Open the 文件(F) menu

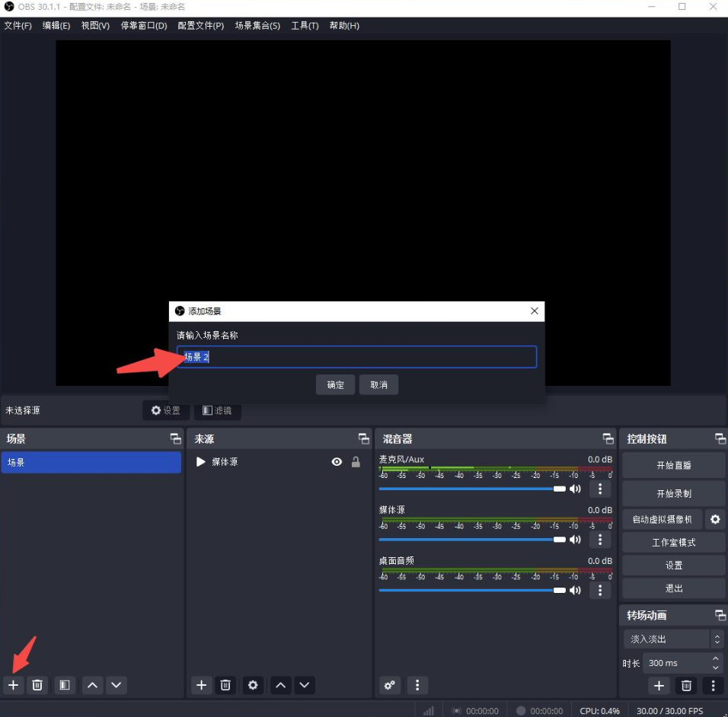point(18,26)
